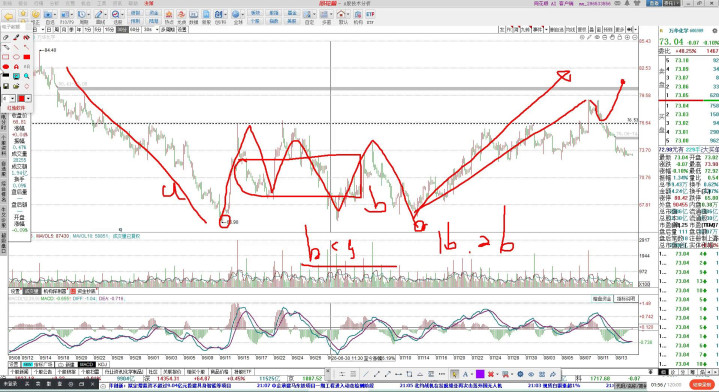This screenshot has height=392, width=719.
Task: Choose the filled red ellipse tool
Action: pyautogui.click(x=6, y=66)
